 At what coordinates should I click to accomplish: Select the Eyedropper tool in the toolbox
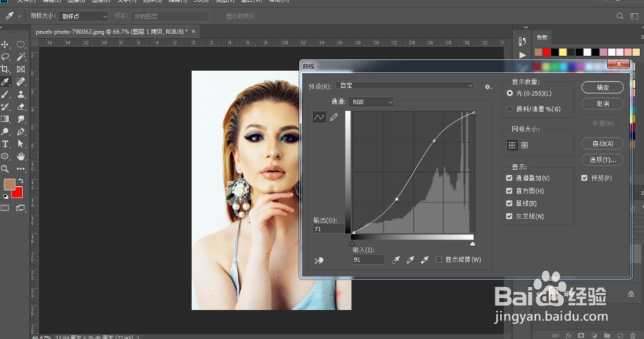[x=5, y=82]
